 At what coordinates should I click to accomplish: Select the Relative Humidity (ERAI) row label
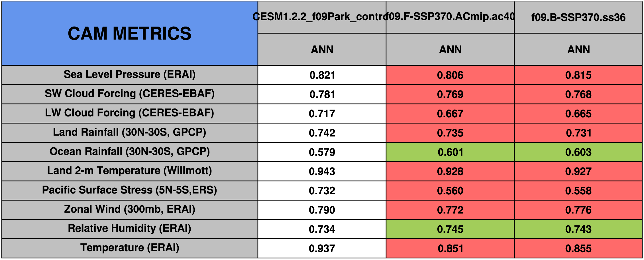point(130,229)
